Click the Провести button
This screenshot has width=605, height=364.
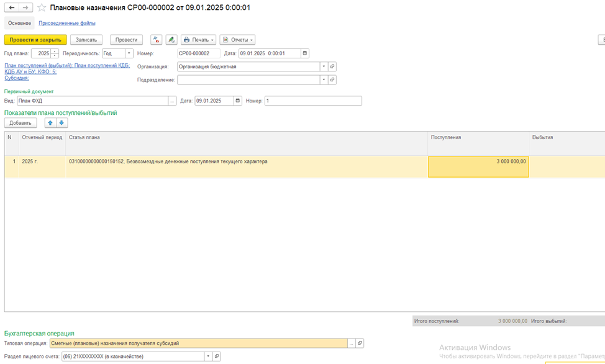[x=126, y=40]
